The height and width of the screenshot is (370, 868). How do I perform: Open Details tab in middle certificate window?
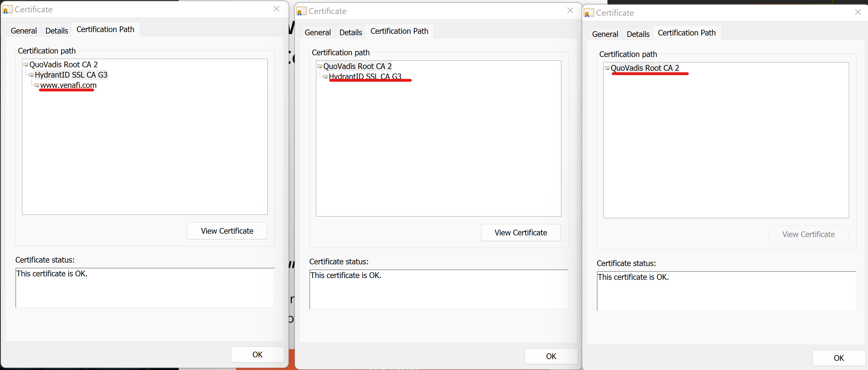pos(350,33)
